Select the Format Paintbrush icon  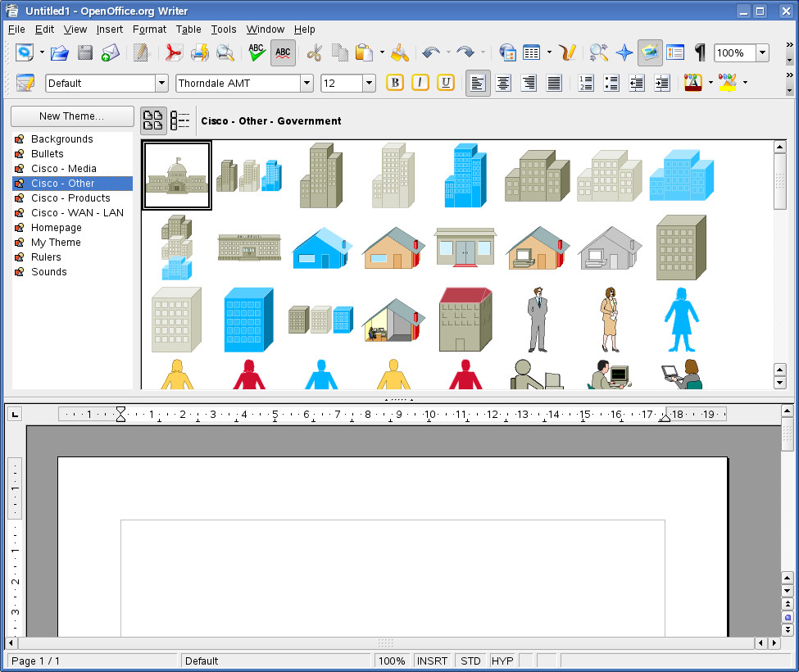pos(400,52)
